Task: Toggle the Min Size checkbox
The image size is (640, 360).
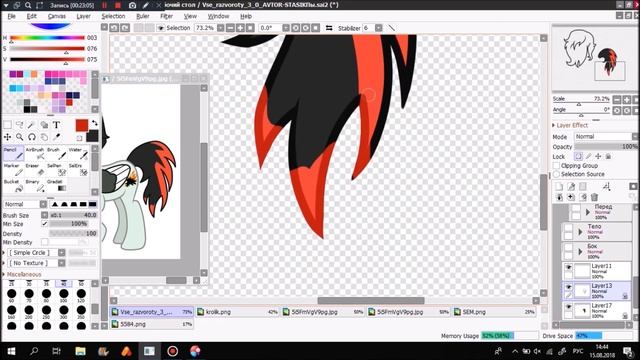Action: pyautogui.click(x=44, y=224)
